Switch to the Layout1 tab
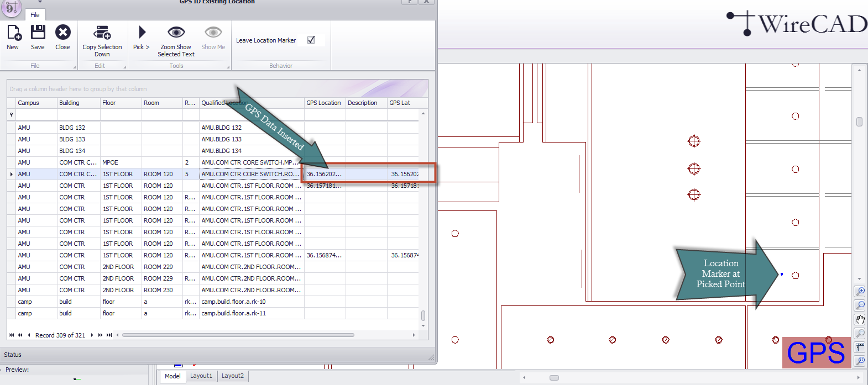The image size is (868, 385). pos(201,376)
